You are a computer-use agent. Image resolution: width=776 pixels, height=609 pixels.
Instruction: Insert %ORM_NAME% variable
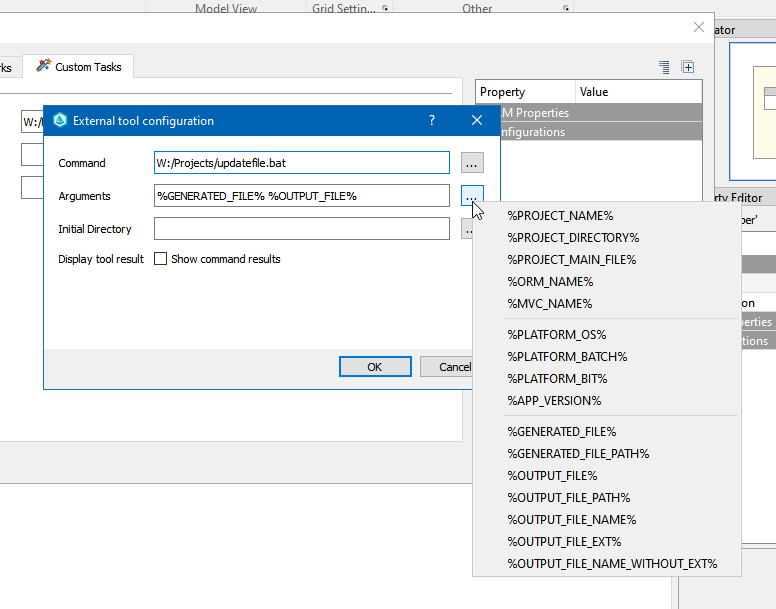(607, 282)
